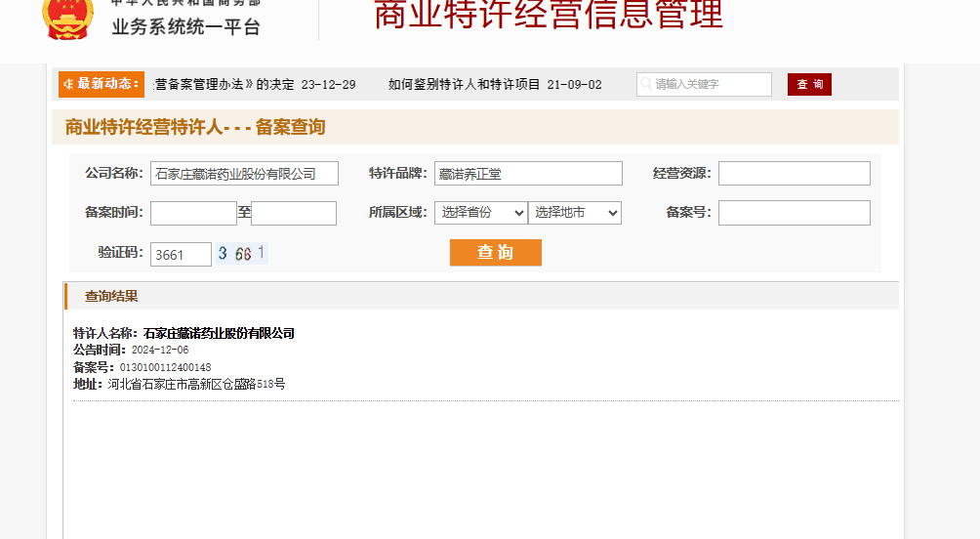This screenshot has width=980, height=539.
Task: Click the 业务系统统一平台 title text
Action: coord(185,27)
